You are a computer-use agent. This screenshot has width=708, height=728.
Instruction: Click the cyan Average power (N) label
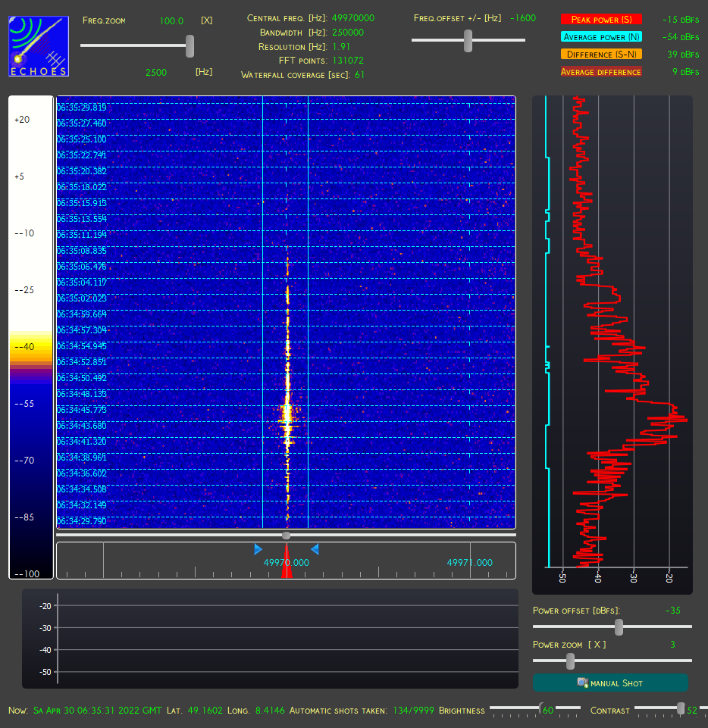point(601,36)
